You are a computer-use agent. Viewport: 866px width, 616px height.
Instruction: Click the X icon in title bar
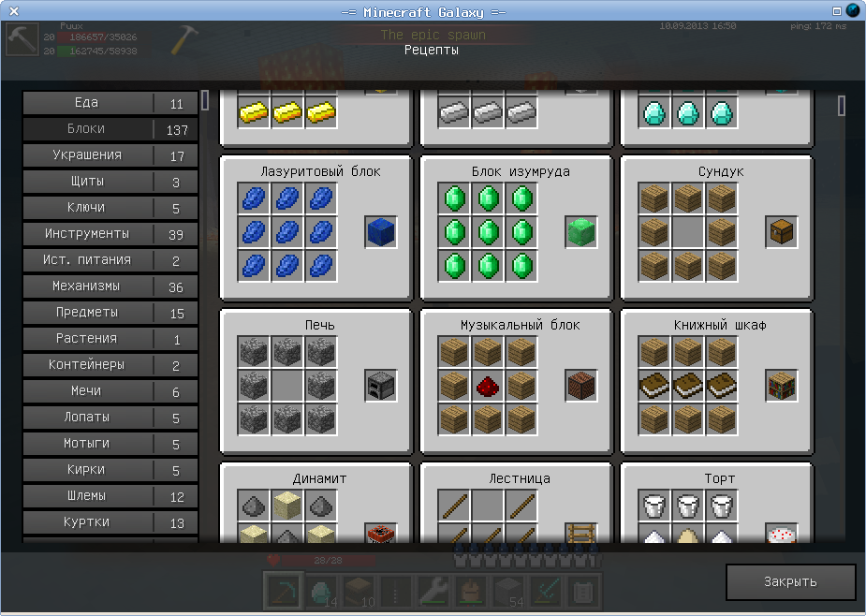(x=14, y=11)
